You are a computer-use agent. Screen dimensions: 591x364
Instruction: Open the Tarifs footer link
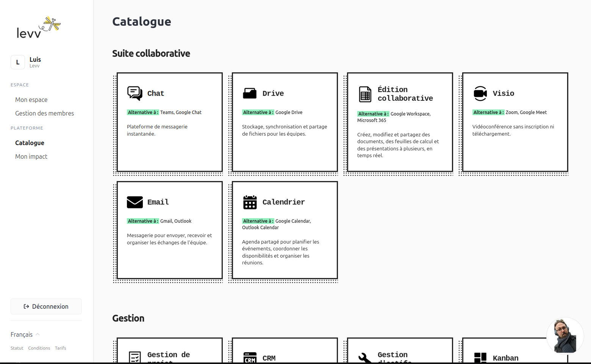coord(61,348)
